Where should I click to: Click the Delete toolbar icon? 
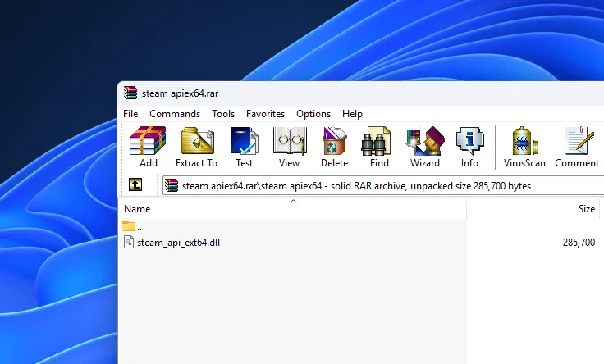pyautogui.click(x=334, y=148)
